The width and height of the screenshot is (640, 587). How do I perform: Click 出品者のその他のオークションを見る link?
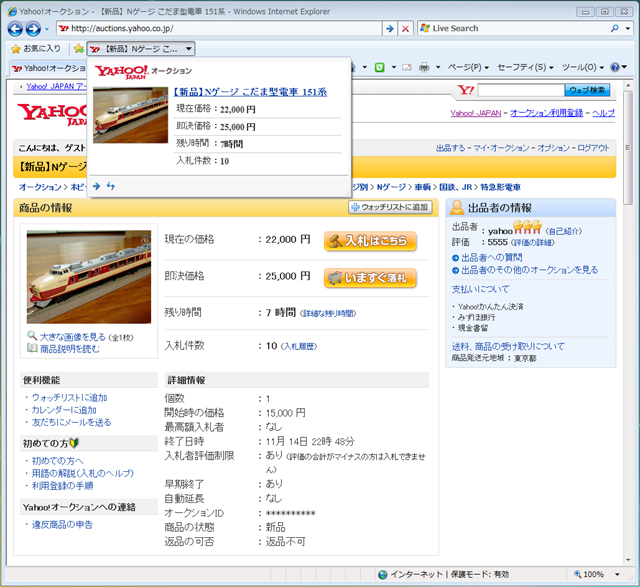[529, 270]
